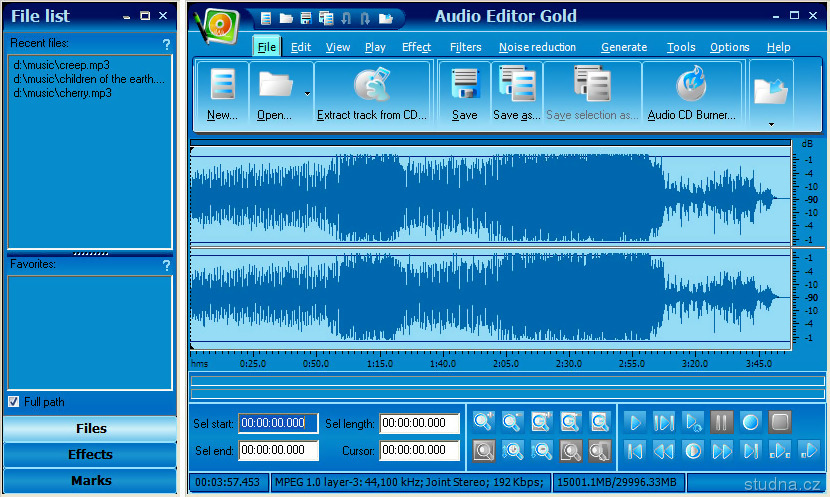Switch to the Effects panel button
This screenshot has height=497, width=830.
[90, 454]
